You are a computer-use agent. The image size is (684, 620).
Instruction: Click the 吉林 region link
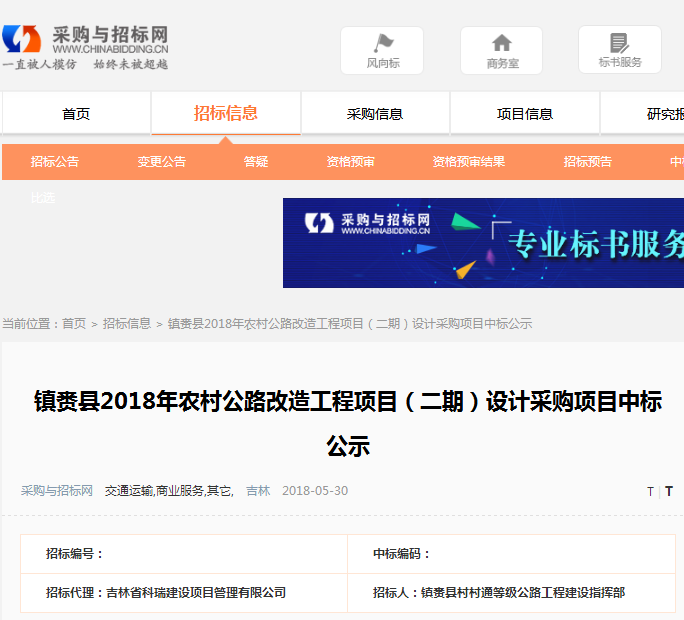click(258, 491)
